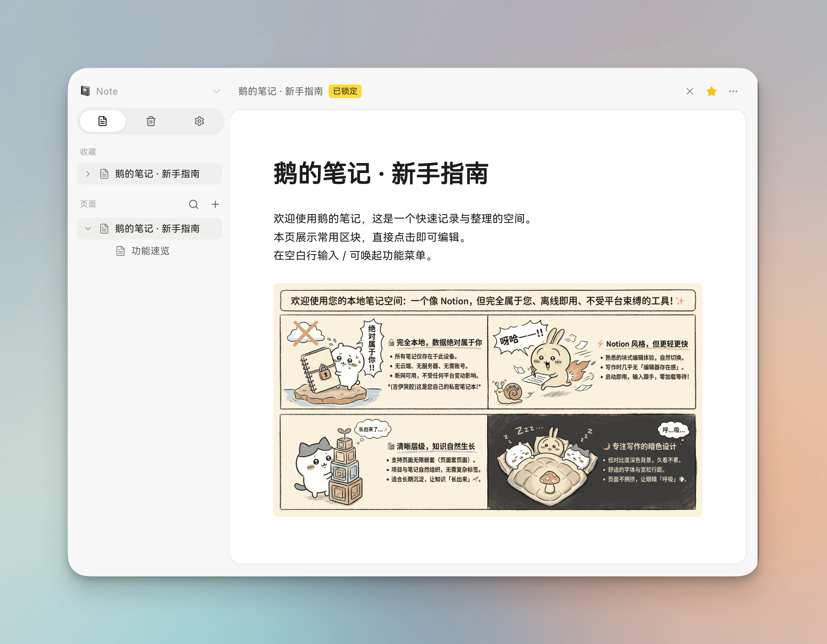Click the breadcrumb title 鹅的笔记 · 新手指南
Viewport: 827px width, 644px height.
[x=280, y=91]
